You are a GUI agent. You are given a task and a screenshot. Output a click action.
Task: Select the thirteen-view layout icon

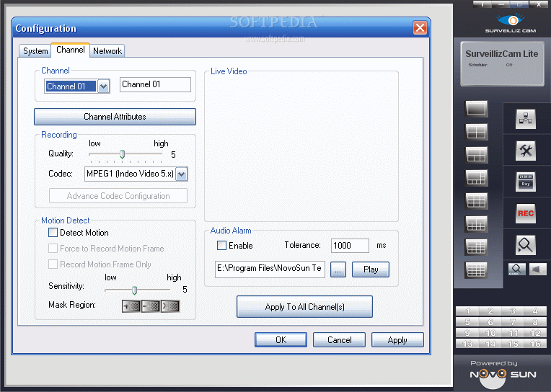pyautogui.click(x=477, y=247)
